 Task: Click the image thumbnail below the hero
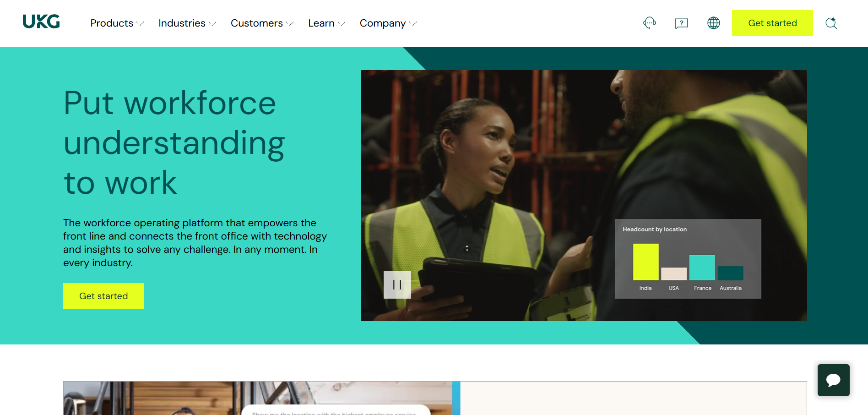click(x=261, y=398)
